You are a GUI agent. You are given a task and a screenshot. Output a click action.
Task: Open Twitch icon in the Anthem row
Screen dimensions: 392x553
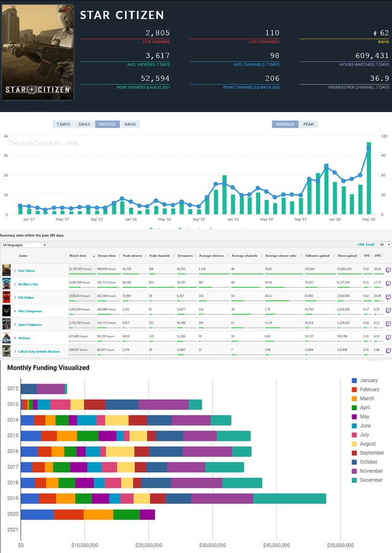[388, 337]
